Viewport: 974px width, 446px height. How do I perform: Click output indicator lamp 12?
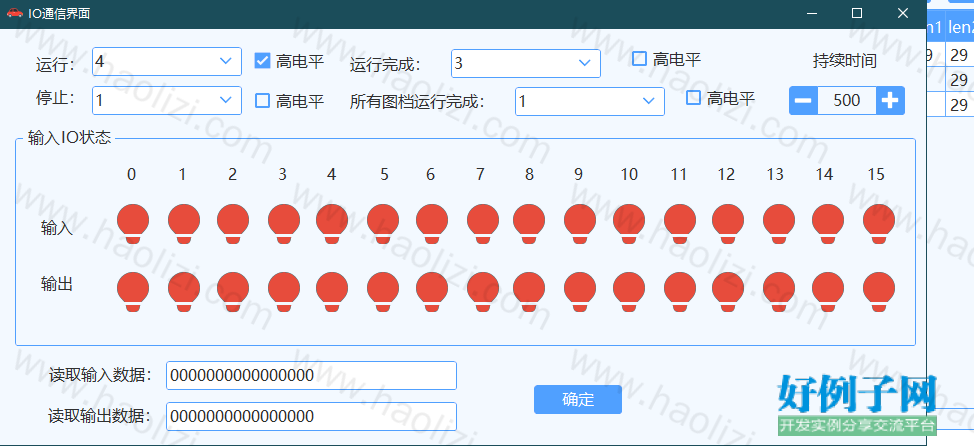point(728,291)
